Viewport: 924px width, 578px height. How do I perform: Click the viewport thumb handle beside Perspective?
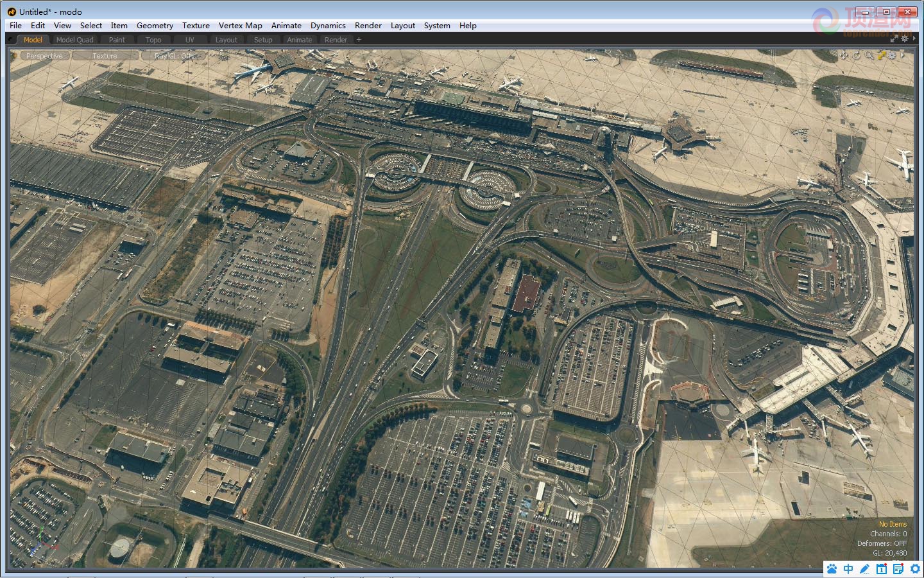pos(14,56)
